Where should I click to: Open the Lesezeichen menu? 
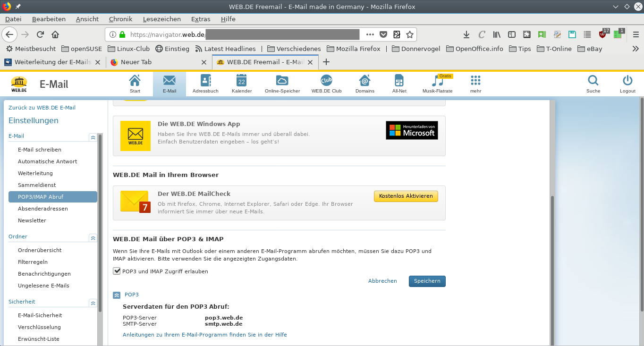tap(161, 19)
